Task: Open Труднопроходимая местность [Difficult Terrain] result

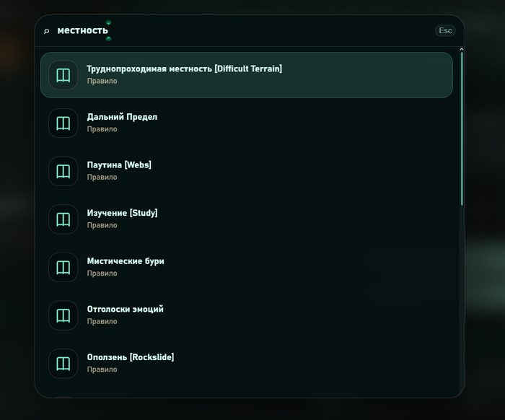Action: (247, 75)
